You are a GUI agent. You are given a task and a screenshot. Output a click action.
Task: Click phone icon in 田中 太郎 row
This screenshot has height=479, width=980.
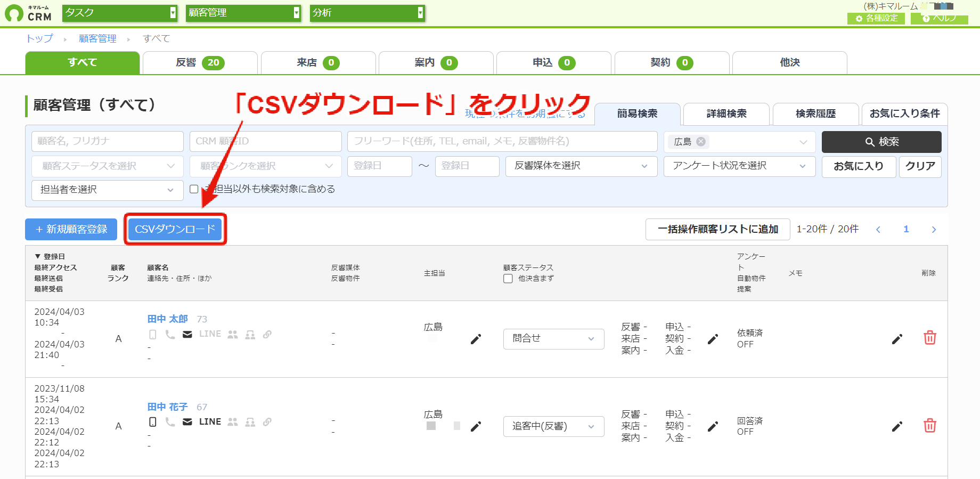pyautogui.click(x=170, y=335)
